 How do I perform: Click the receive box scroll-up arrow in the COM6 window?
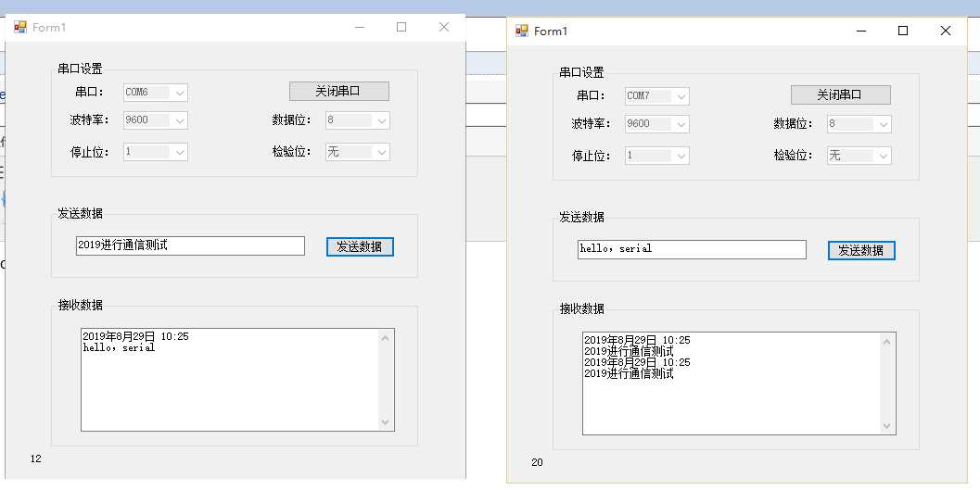(x=385, y=338)
